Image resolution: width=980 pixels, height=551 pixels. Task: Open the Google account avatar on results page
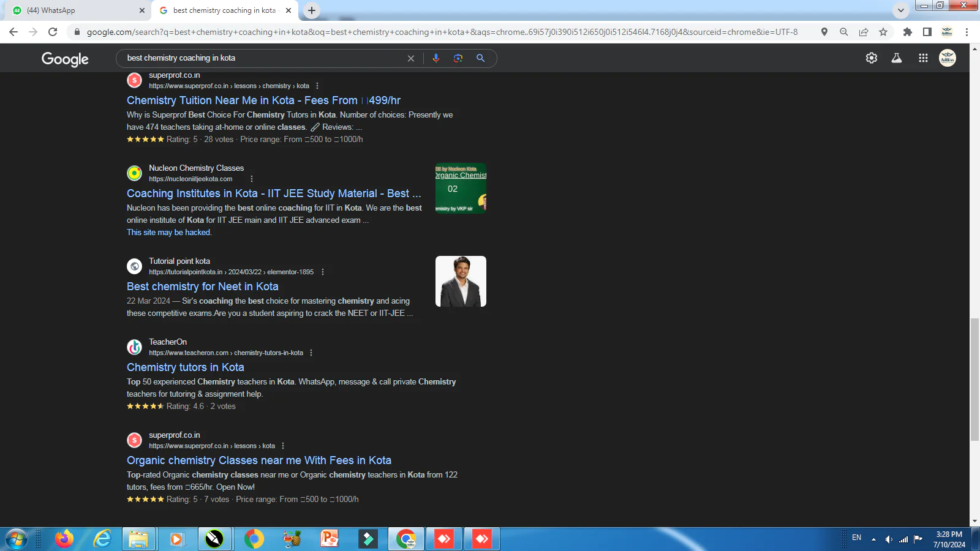948,58
